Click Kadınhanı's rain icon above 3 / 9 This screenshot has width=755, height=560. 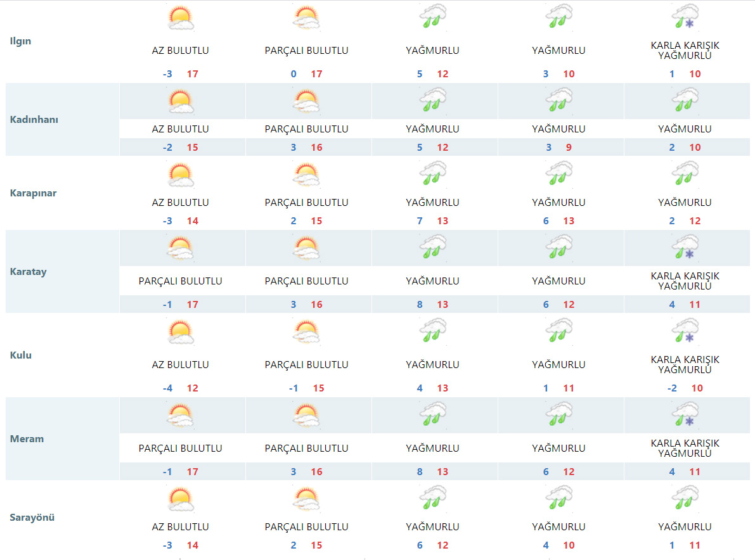[x=559, y=101]
